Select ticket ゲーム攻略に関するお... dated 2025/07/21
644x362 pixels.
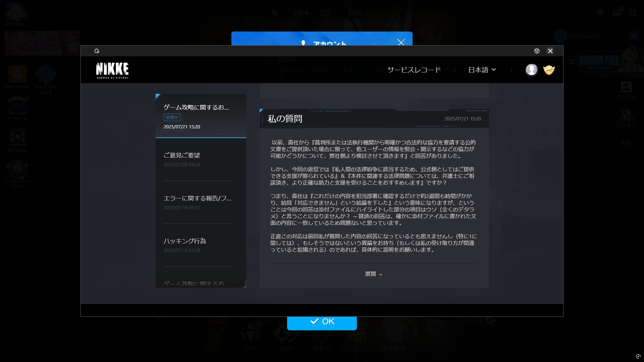pos(201,116)
